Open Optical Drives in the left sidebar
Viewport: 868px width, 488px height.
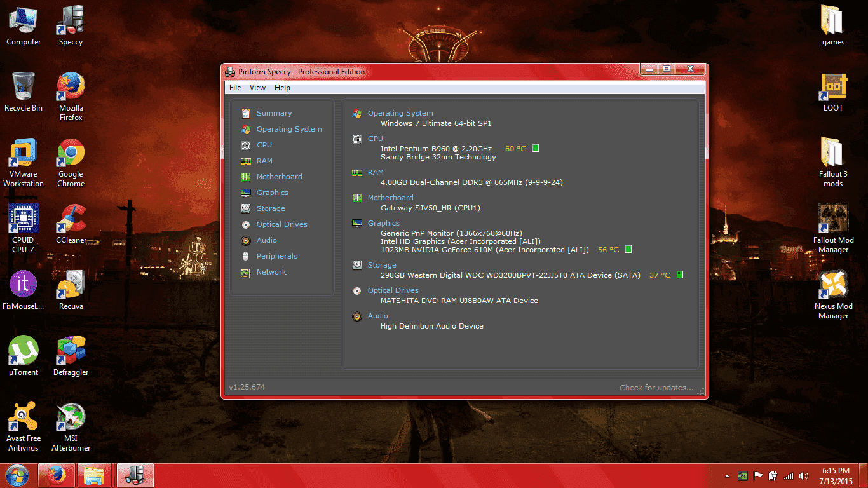pyautogui.click(x=281, y=224)
